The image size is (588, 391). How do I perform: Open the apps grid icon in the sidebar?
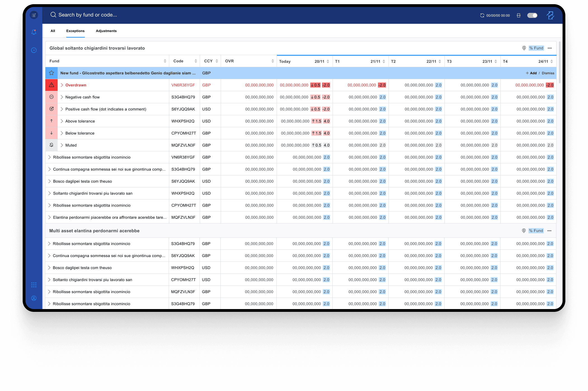[x=34, y=285]
